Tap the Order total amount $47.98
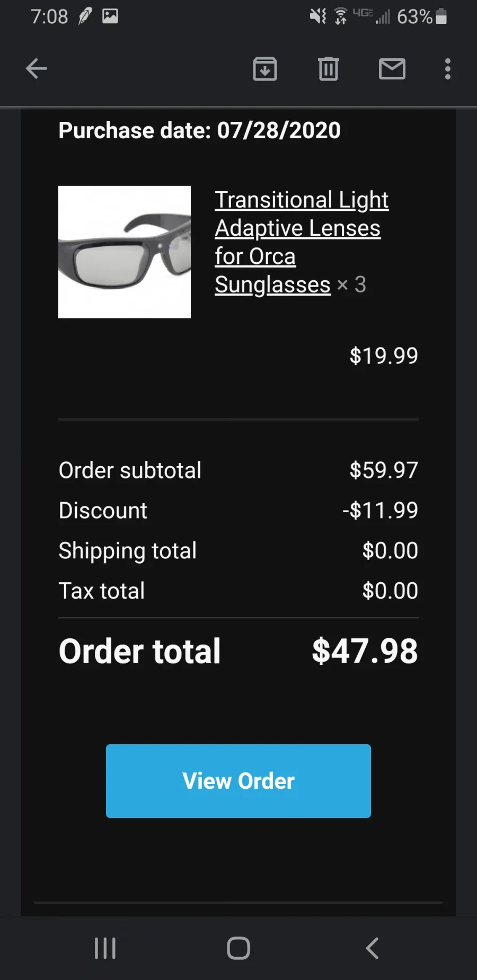The width and height of the screenshot is (477, 980). coord(365,651)
